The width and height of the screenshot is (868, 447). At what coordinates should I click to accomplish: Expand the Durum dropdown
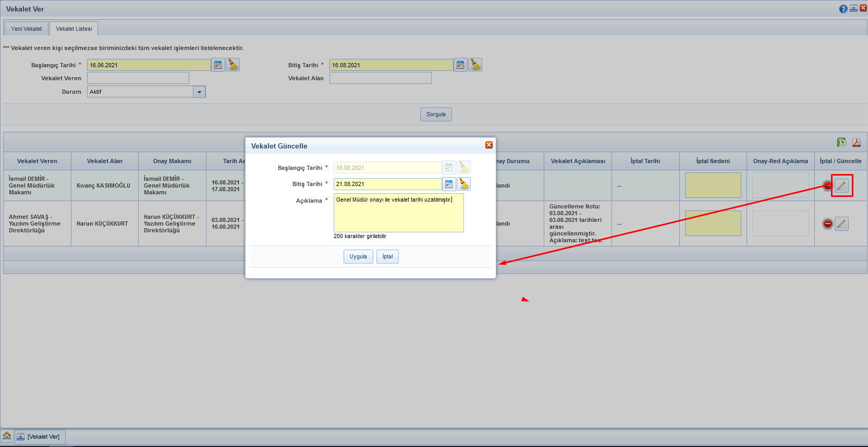coord(199,92)
